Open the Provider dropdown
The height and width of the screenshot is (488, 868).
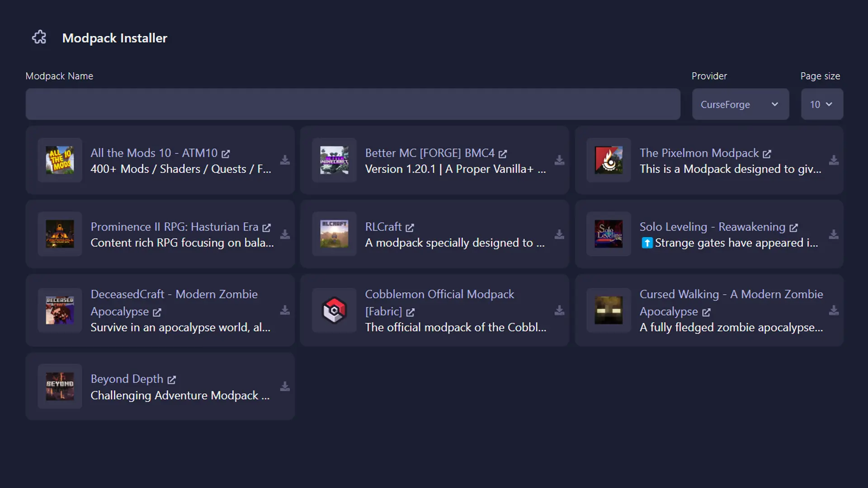(x=740, y=104)
